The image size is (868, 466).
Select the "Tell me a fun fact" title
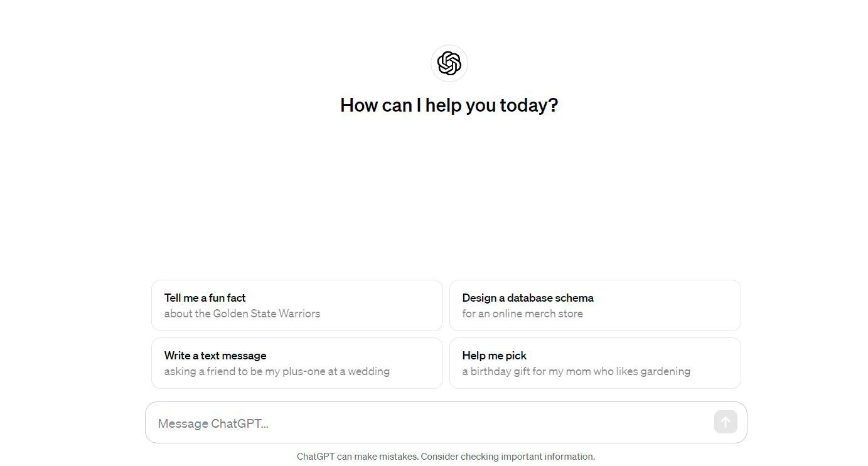point(205,298)
